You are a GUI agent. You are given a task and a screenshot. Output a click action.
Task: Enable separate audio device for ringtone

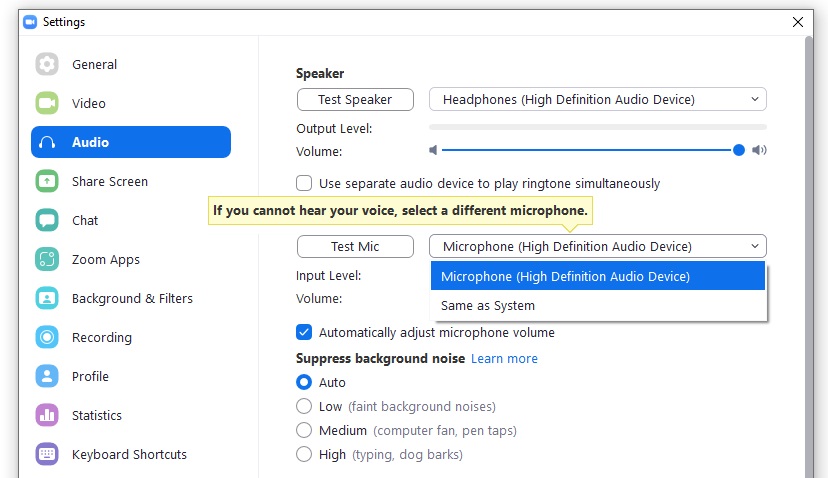304,184
